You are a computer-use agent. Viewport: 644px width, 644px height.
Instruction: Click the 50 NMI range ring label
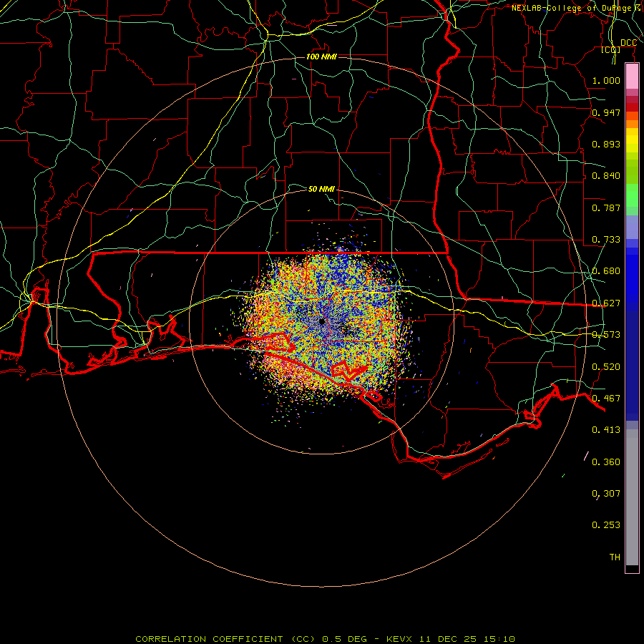pos(321,189)
